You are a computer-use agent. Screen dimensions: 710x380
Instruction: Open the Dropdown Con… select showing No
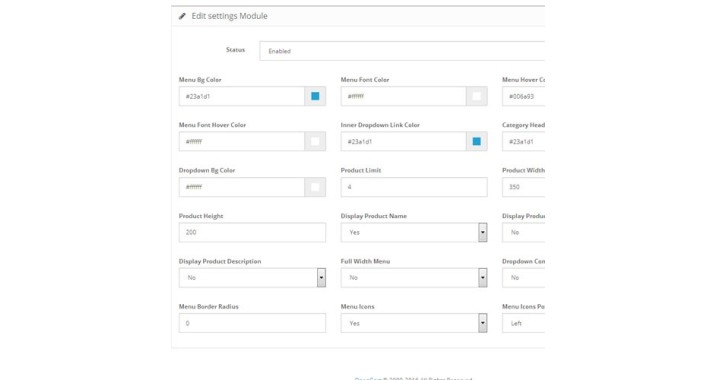point(523,278)
